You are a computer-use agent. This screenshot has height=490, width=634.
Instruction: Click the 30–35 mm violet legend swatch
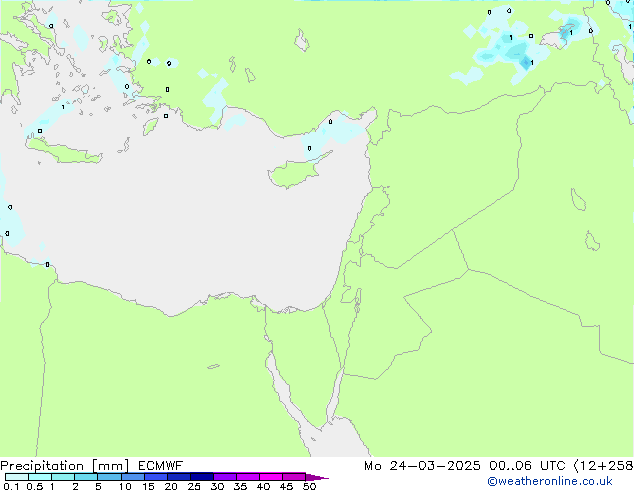pos(225,477)
